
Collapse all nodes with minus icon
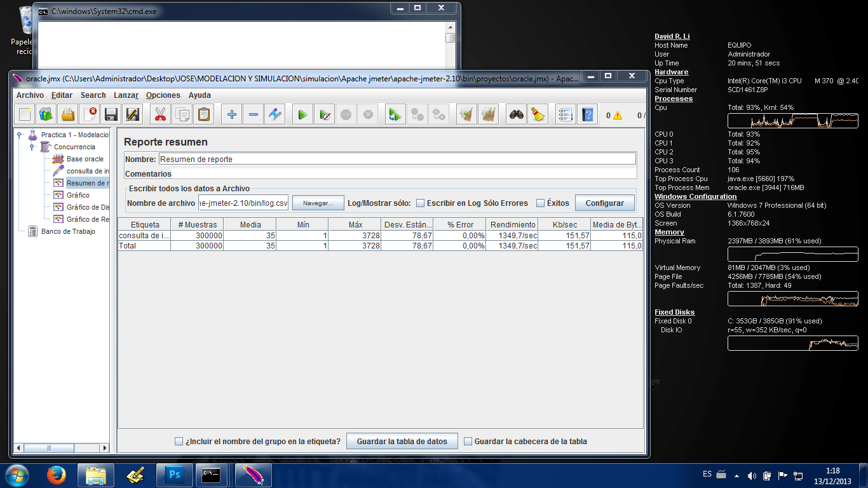coord(253,114)
